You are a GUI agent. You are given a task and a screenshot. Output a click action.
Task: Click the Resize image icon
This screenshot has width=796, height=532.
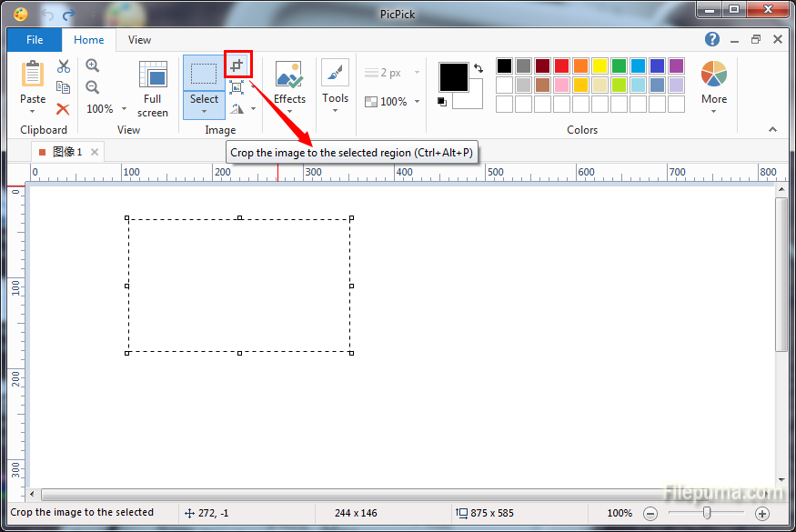click(x=237, y=87)
